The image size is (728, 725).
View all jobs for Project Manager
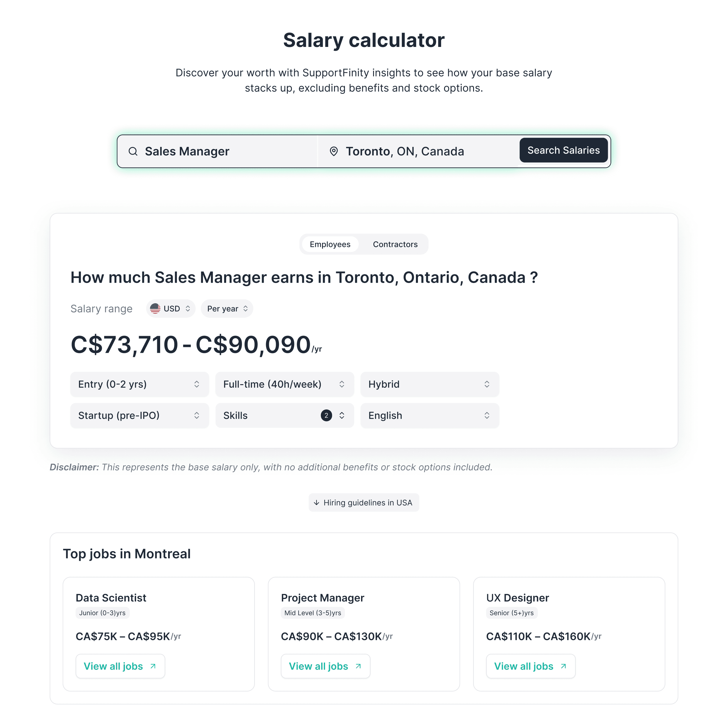point(325,666)
